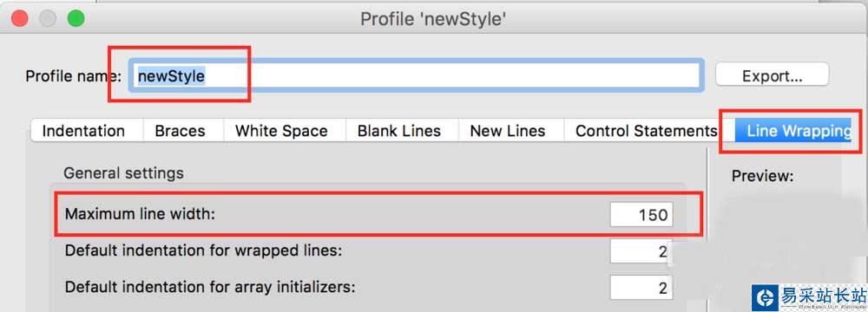Click the window title Profile 'newStyle'
868x312 pixels.
coord(433,19)
